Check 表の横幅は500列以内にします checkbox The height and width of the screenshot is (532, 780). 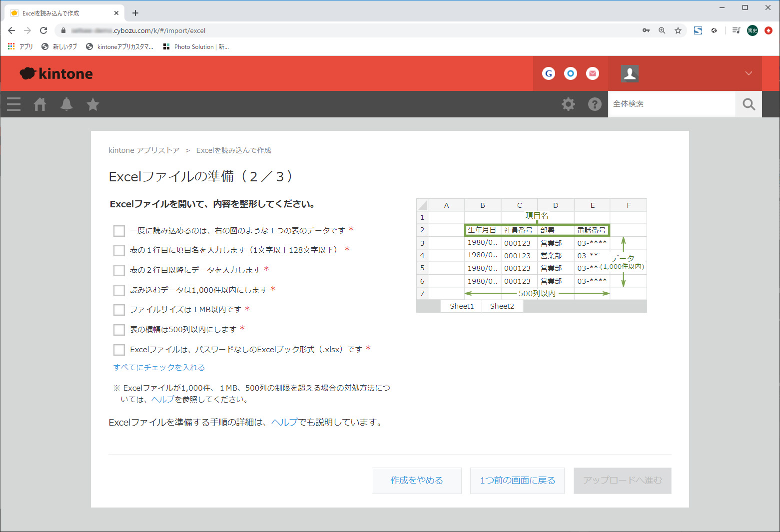point(119,330)
